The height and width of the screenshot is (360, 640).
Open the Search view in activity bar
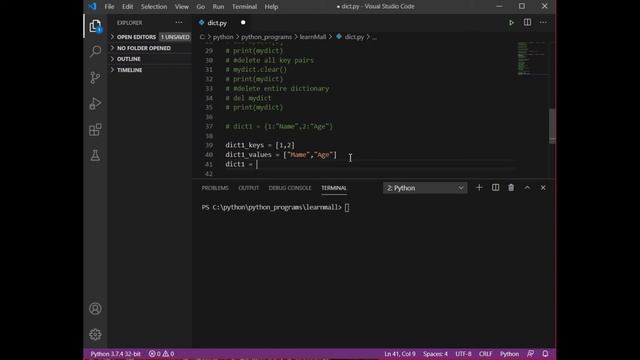tap(95, 51)
